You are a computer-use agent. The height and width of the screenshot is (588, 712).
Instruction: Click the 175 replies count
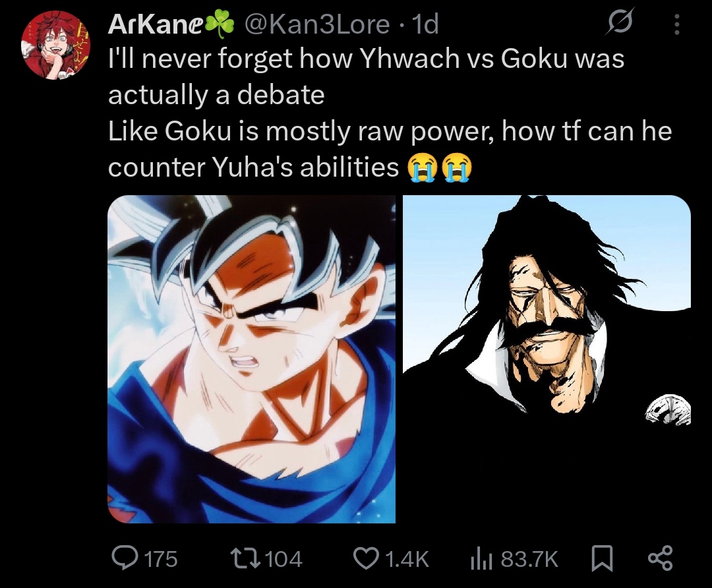coord(161,559)
